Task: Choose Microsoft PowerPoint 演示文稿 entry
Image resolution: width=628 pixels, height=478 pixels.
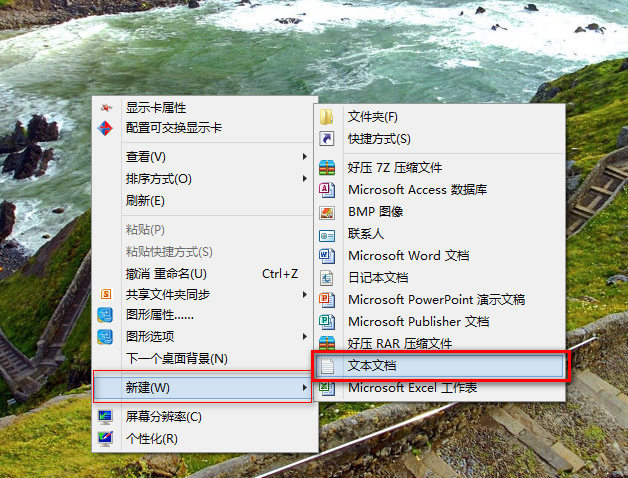Action: pos(440,300)
